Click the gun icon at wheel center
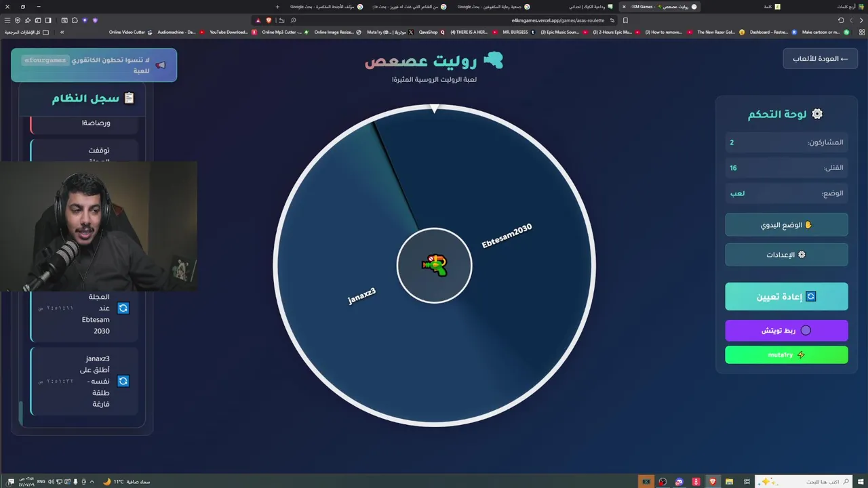 click(x=434, y=265)
